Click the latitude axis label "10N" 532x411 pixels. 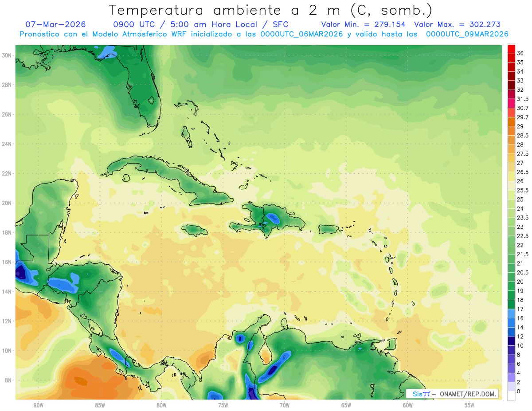[x=7, y=350]
